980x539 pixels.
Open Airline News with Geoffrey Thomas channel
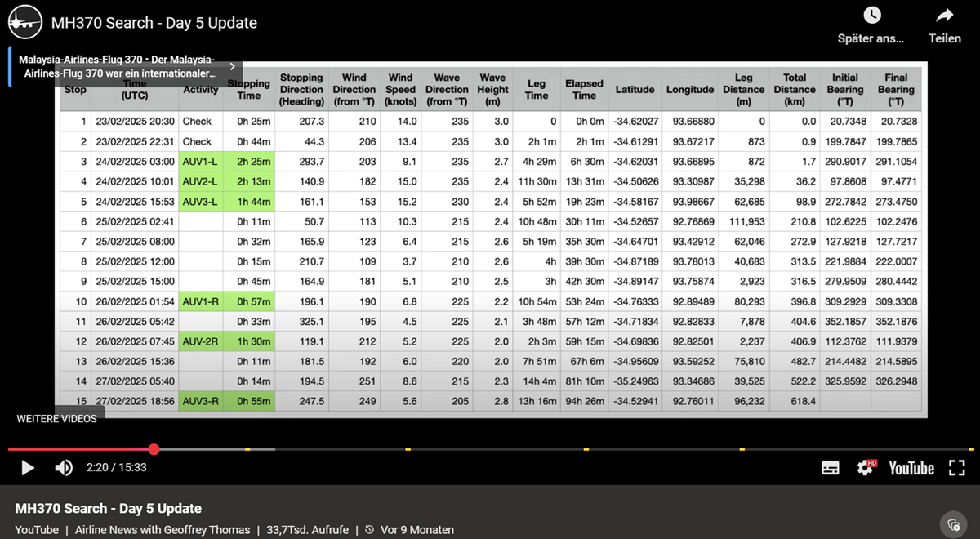[x=163, y=530]
